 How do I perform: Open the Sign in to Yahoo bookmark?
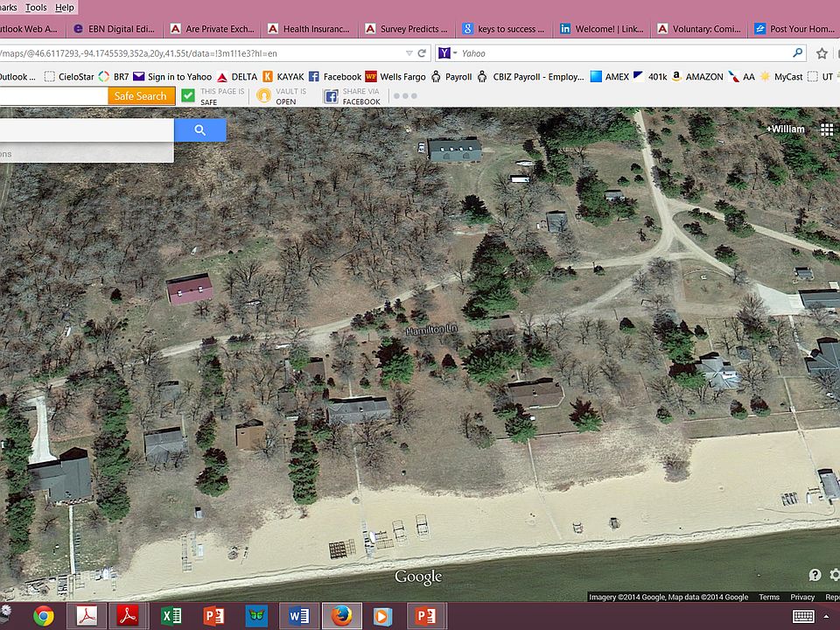coord(172,77)
